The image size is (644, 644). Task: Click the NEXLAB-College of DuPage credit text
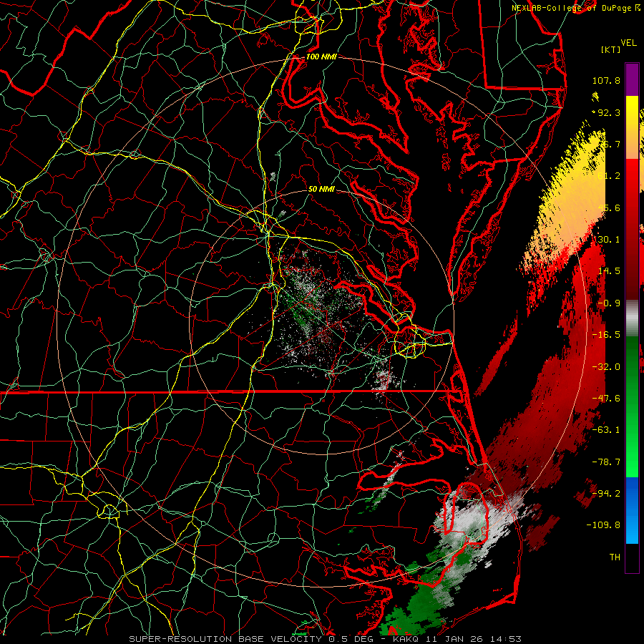tap(572, 8)
